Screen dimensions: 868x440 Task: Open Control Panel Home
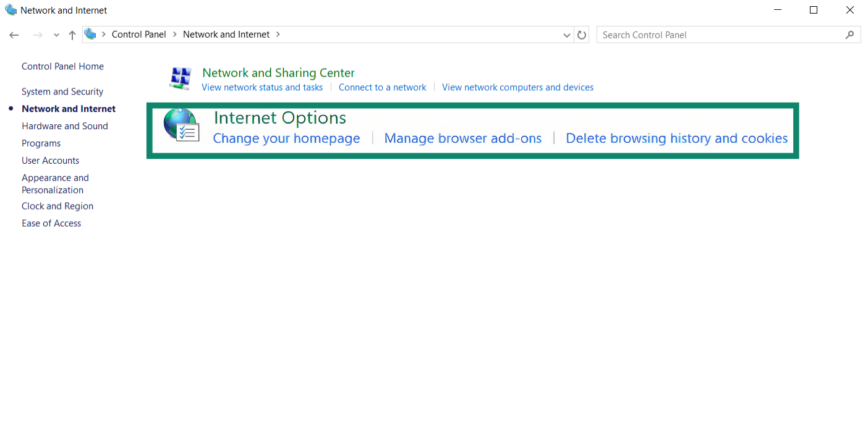(x=62, y=66)
